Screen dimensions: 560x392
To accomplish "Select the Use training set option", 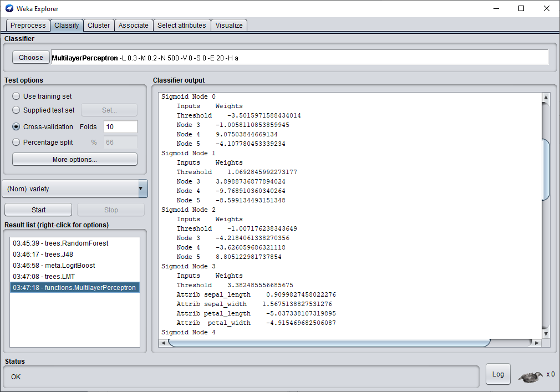I will click(16, 96).
